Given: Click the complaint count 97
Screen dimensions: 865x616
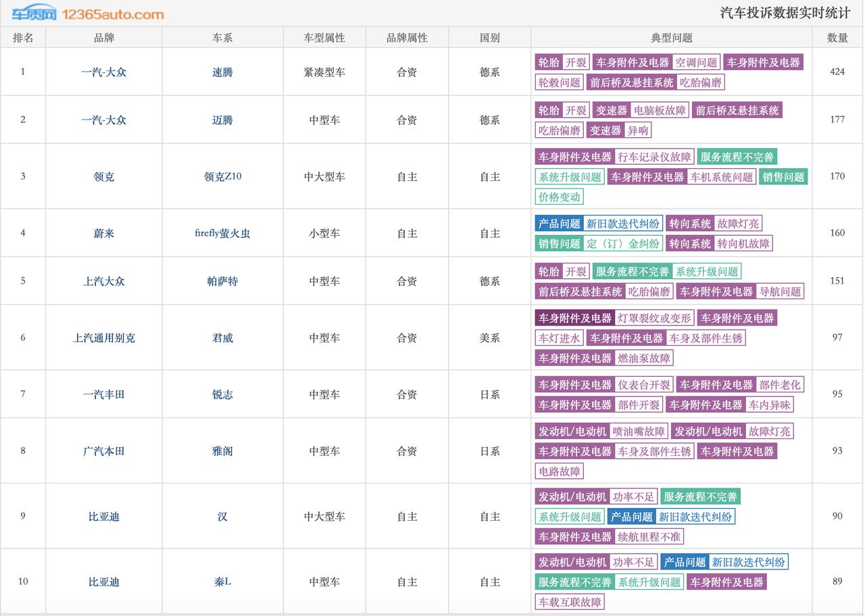Looking at the screenshot, I should pos(837,338).
